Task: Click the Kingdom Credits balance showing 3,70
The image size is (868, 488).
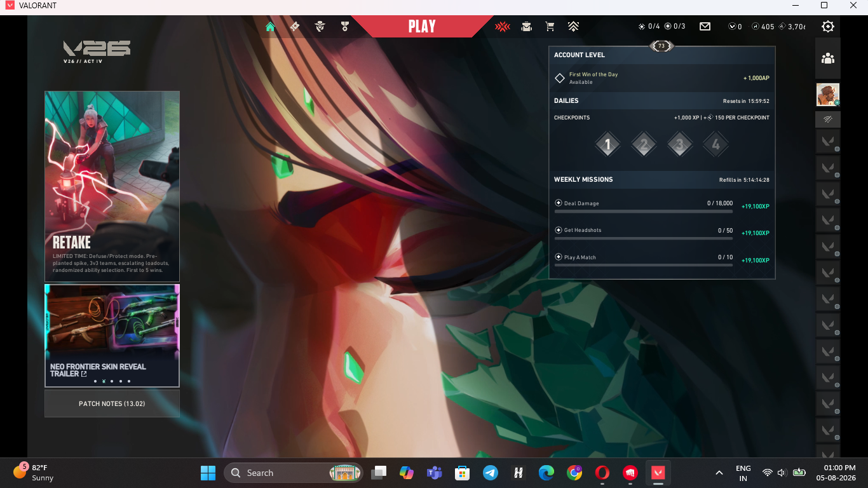Action: (792, 27)
